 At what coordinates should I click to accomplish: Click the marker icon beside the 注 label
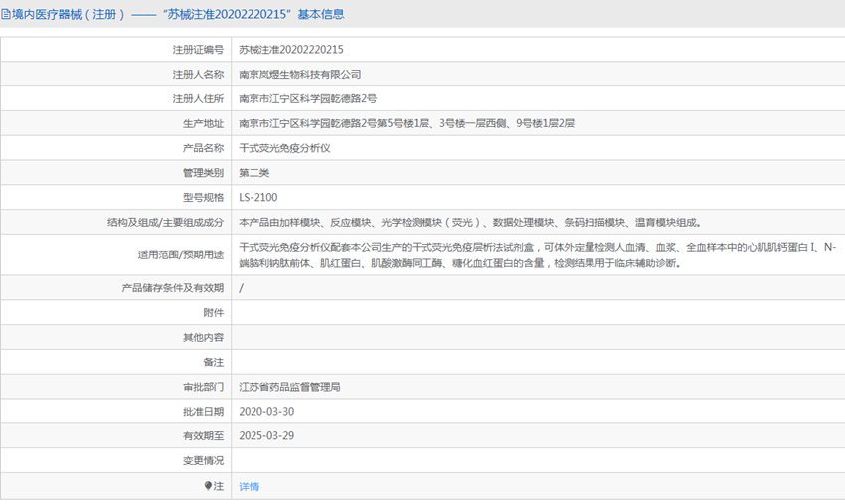208,486
